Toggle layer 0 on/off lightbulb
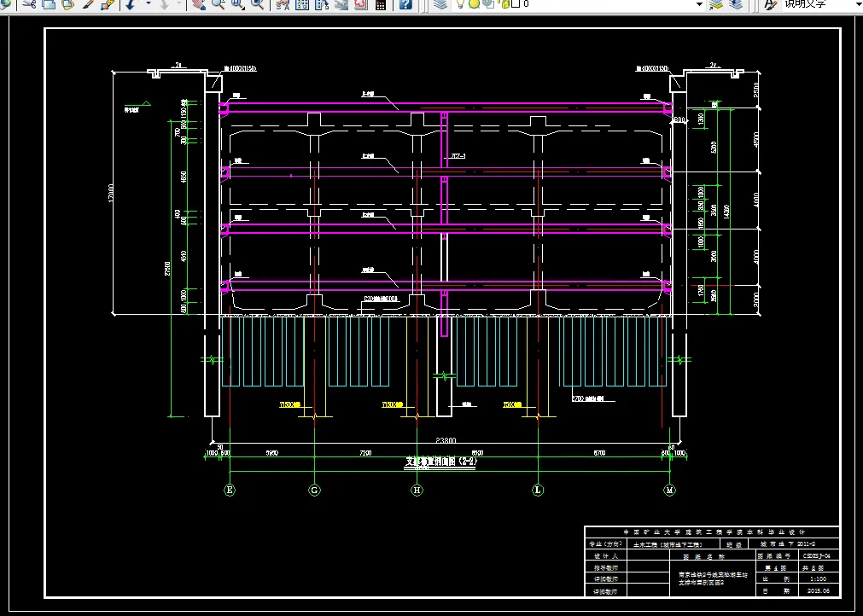The height and width of the screenshot is (616, 863). click(x=460, y=4)
